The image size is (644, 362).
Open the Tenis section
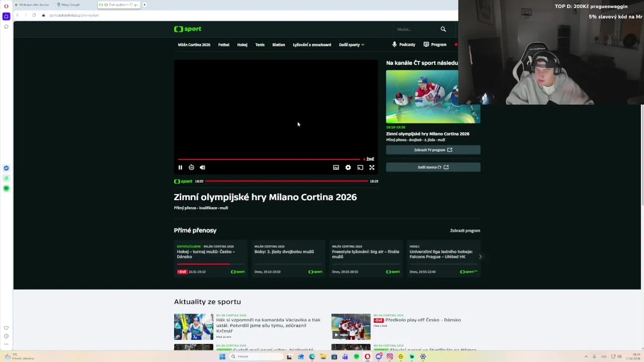point(260,45)
